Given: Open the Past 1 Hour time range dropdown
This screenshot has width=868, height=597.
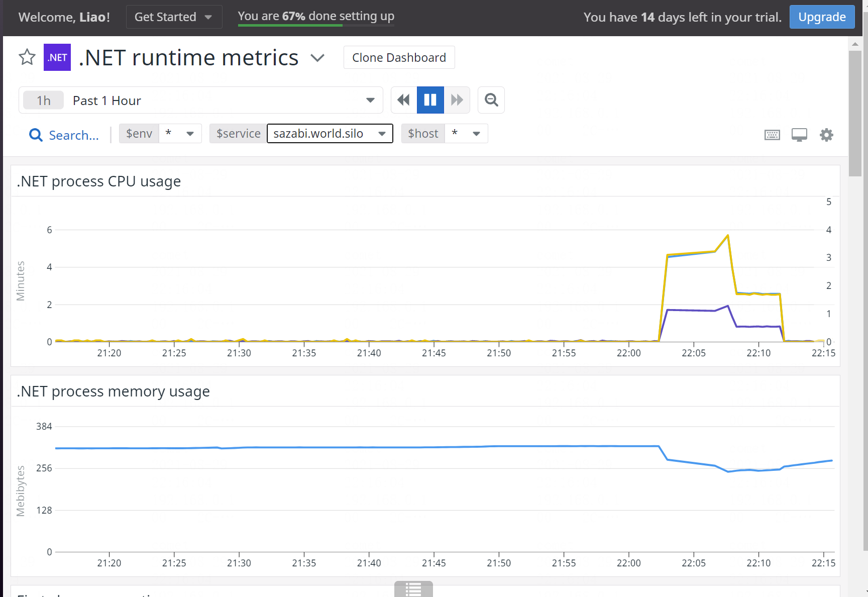Looking at the screenshot, I should point(201,100).
